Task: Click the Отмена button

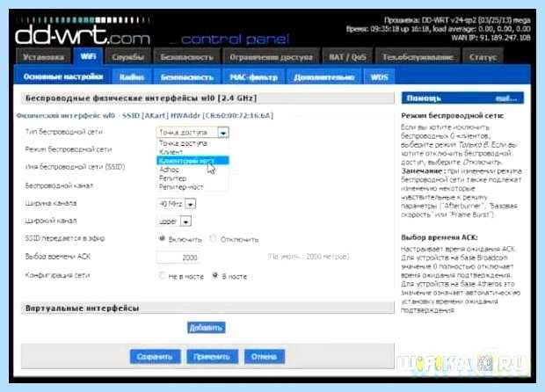Action: tap(265, 357)
